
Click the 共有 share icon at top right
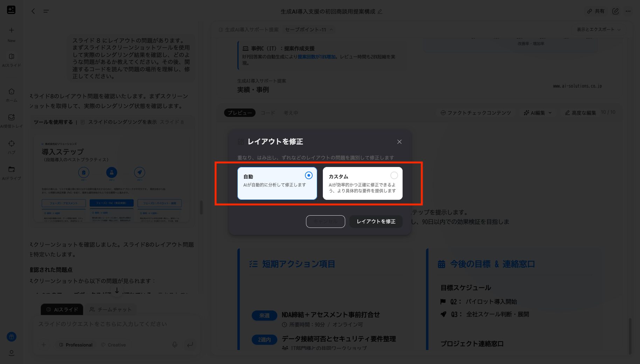pos(596,11)
